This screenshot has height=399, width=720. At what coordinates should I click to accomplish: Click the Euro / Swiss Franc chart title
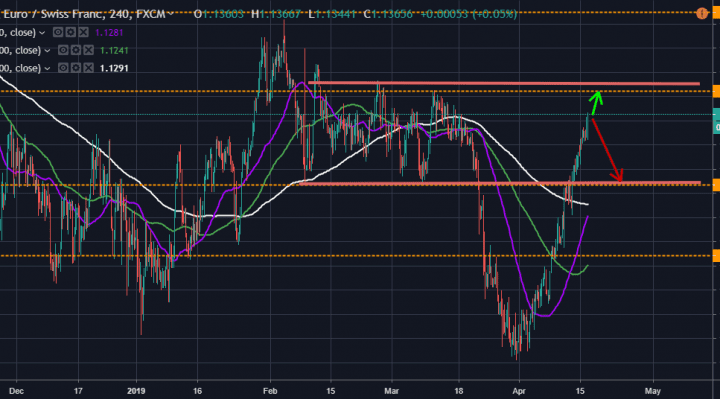click(x=83, y=14)
